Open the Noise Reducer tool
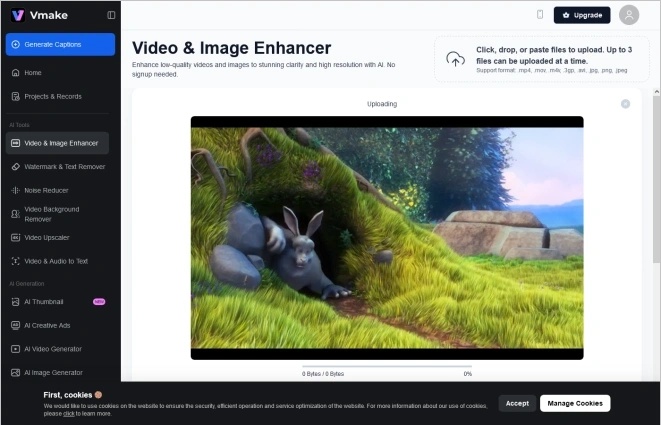Screen dimensions: 661x425 [57, 190]
